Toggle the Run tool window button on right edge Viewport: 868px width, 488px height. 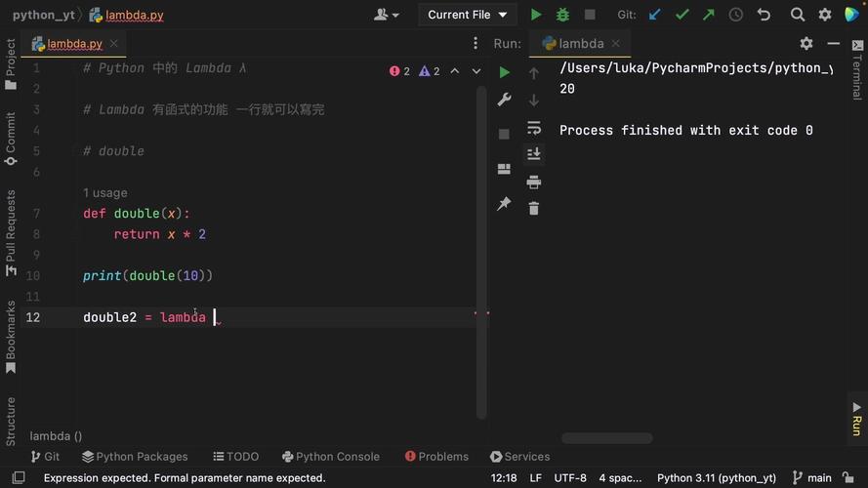[x=857, y=420]
